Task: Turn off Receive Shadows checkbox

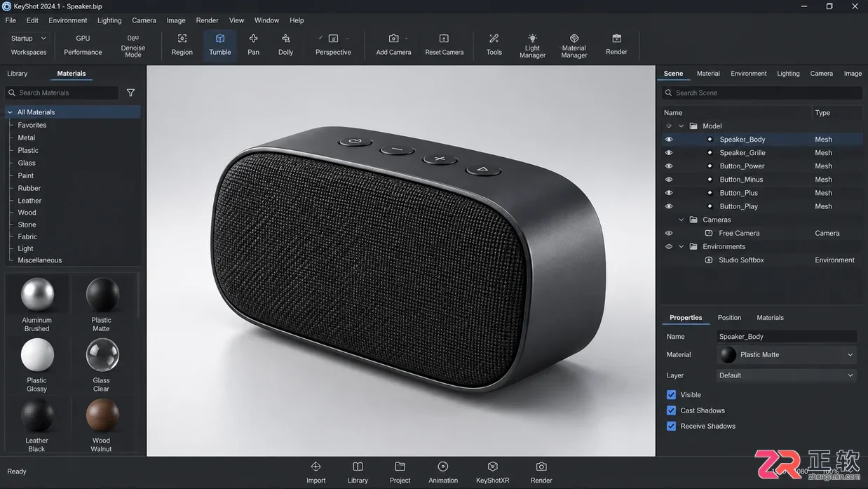Action: point(671,426)
